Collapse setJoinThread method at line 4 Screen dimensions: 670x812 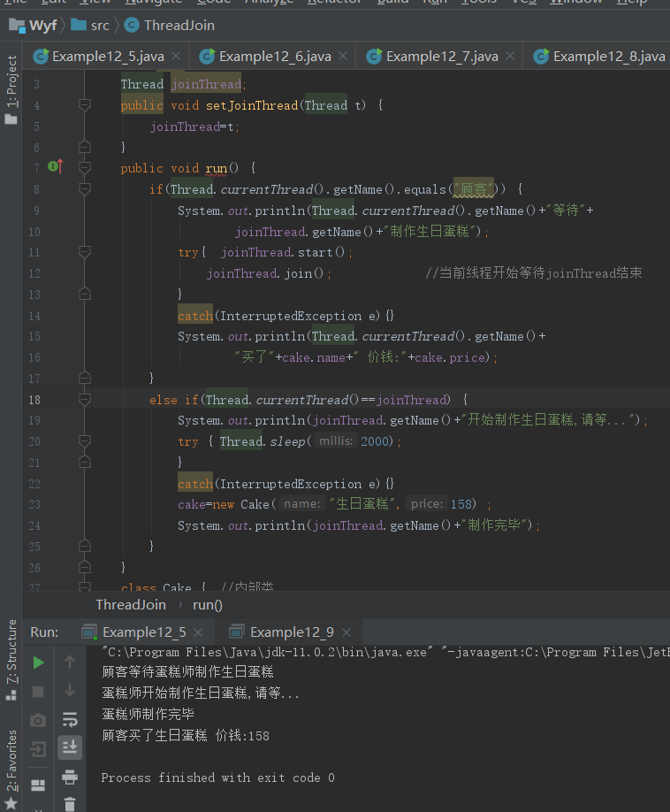tap(85, 105)
